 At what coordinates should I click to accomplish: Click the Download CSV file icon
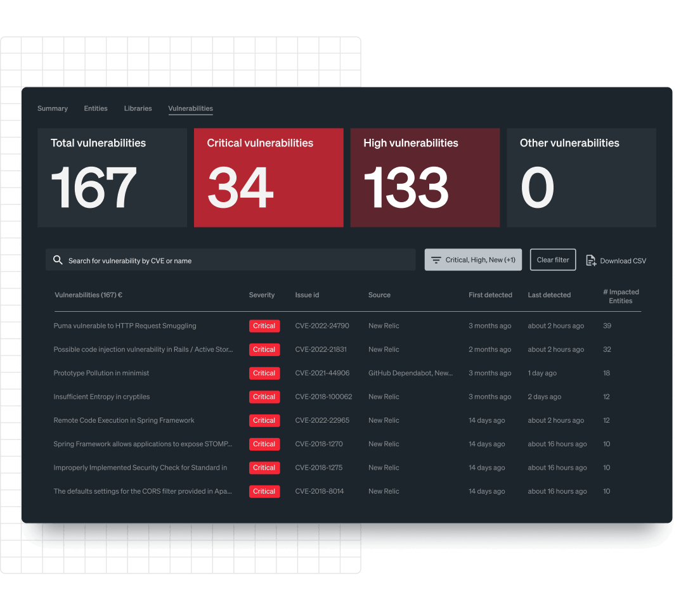591,260
